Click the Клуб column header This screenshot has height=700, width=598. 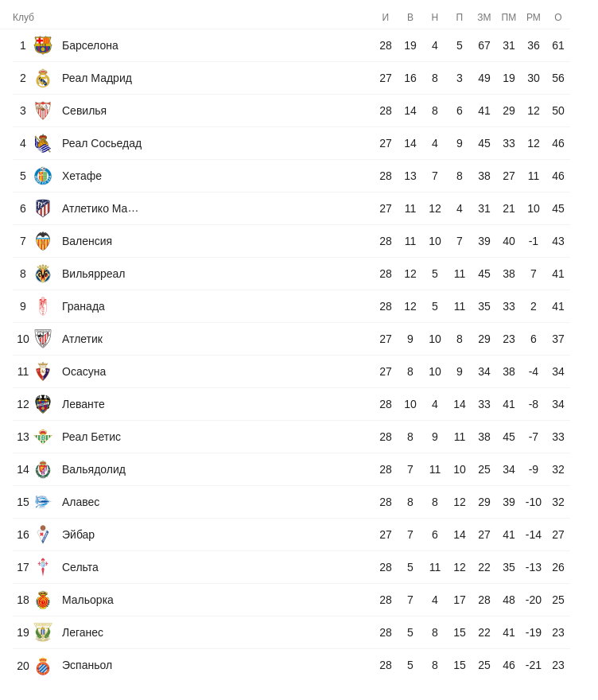tap(24, 17)
